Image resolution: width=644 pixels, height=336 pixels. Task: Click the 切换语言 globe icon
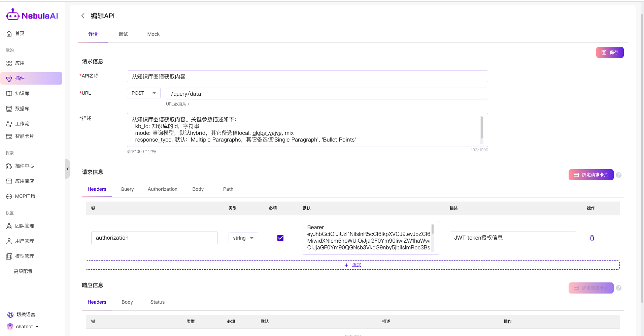(x=10, y=314)
